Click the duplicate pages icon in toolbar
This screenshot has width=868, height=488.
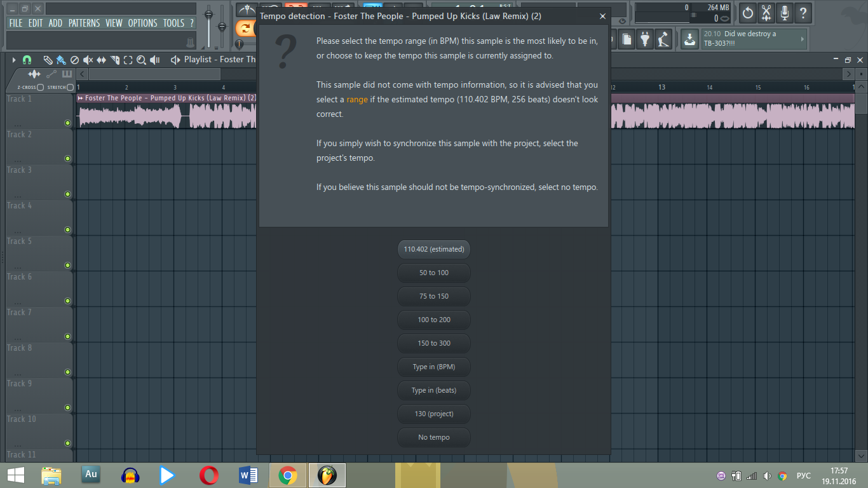(627, 39)
